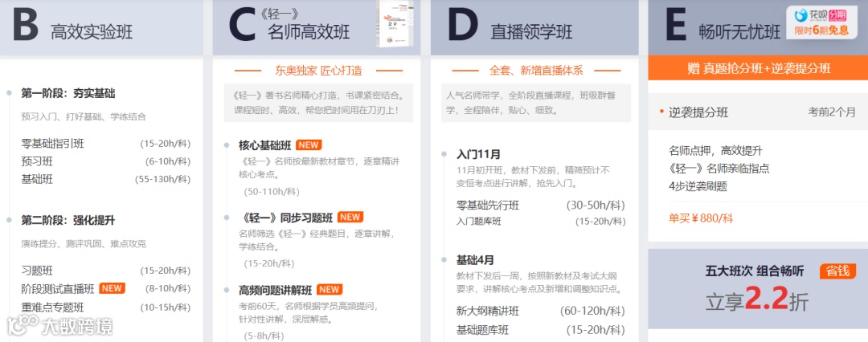The width and height of the screenshot is (868, 342).
Task: Click (10-15h/科) duration value
Action: [165, 307]
